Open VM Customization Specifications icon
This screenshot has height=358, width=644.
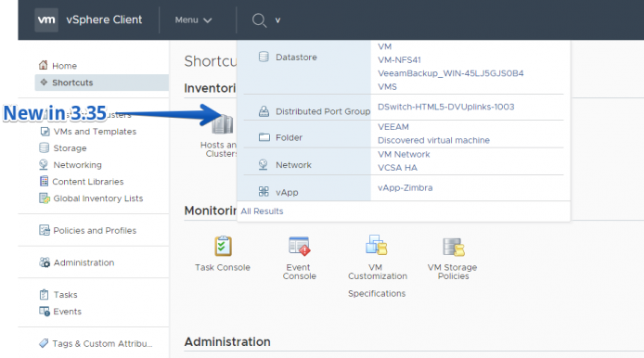[x=376, y=245]
